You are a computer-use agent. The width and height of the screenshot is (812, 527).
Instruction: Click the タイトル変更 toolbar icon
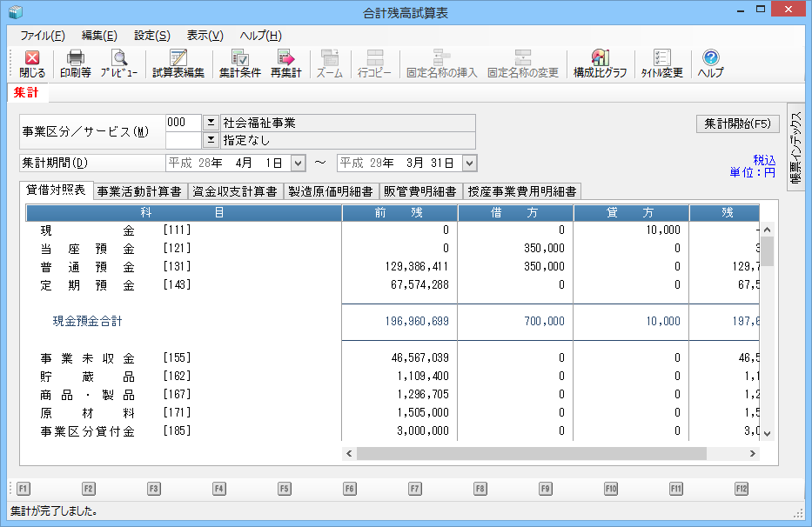tap(661, 63)
